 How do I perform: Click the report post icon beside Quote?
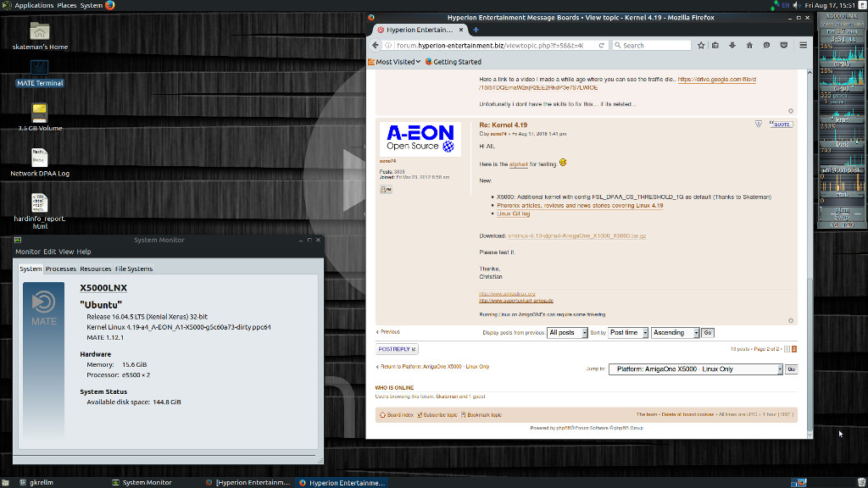click(x=759, y=124)
